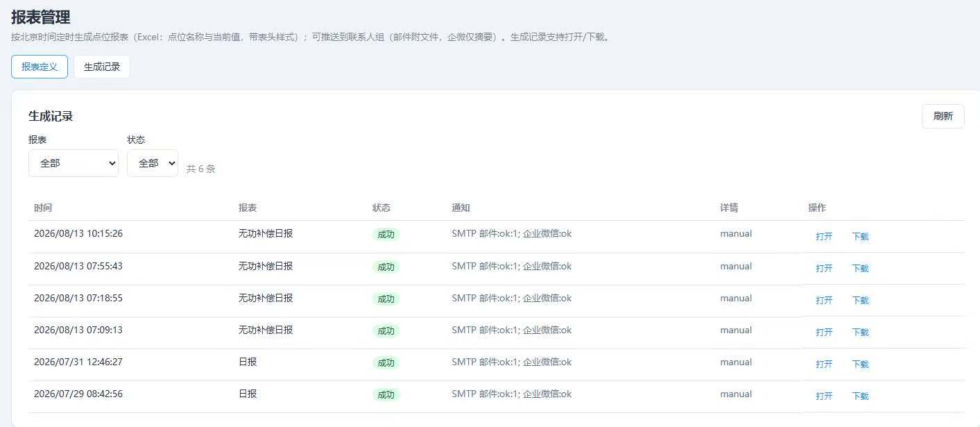The image size is (980, 427).
Task: Switch to the 生成记录 tab
Action: pos(102,67)
